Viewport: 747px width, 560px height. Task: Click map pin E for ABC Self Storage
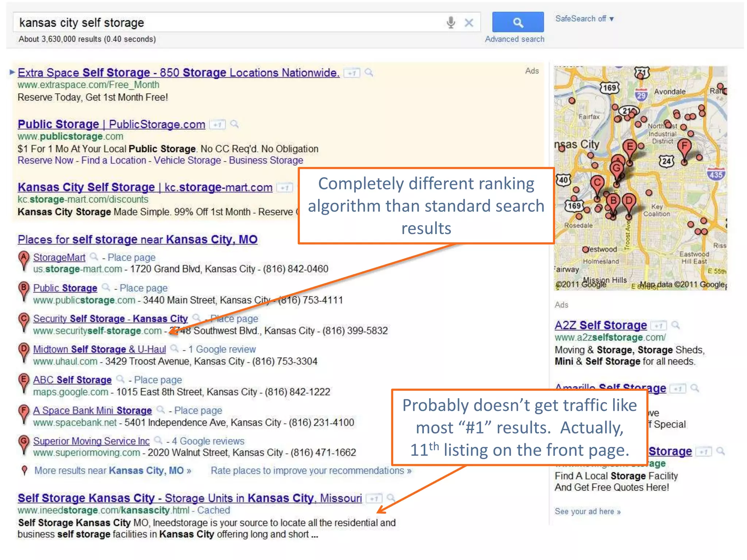click(23, 383)
